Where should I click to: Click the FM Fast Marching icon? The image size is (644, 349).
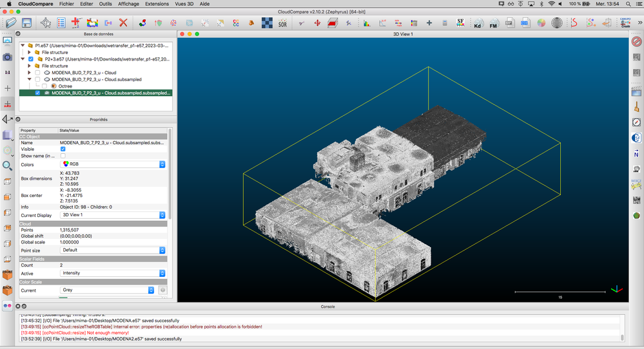tap(494, 24)
